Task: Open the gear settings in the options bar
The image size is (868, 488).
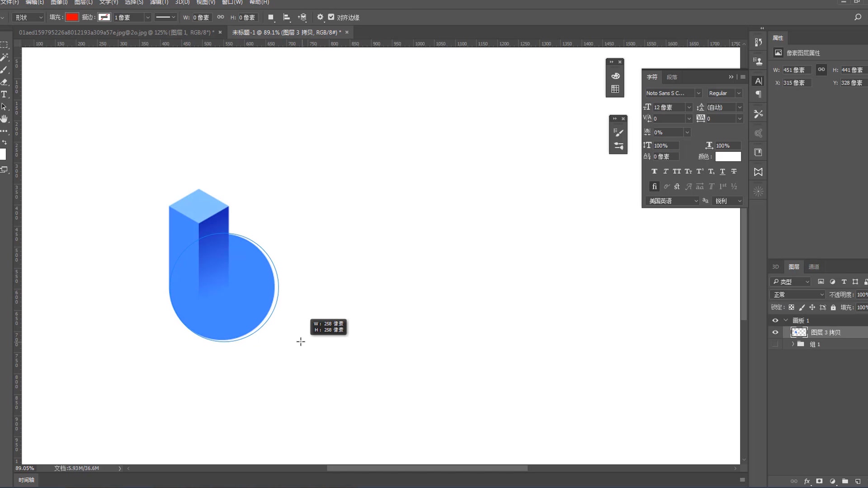Action: 320,17
